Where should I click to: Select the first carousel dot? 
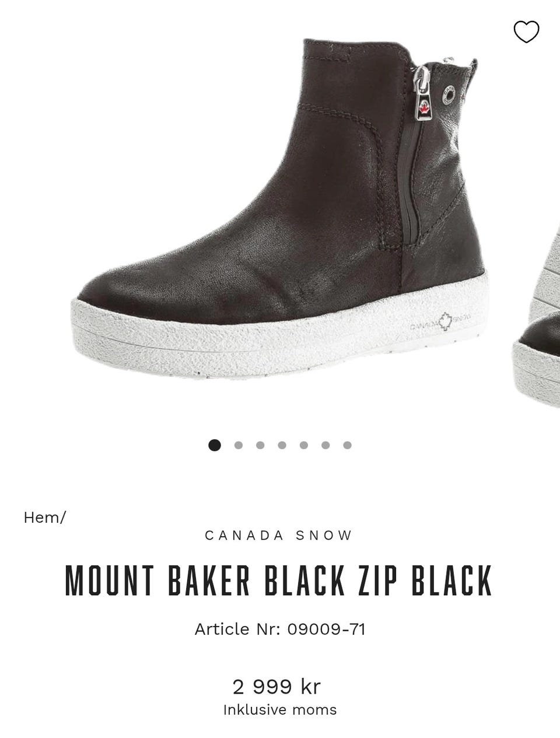click(x=215, y=445)
